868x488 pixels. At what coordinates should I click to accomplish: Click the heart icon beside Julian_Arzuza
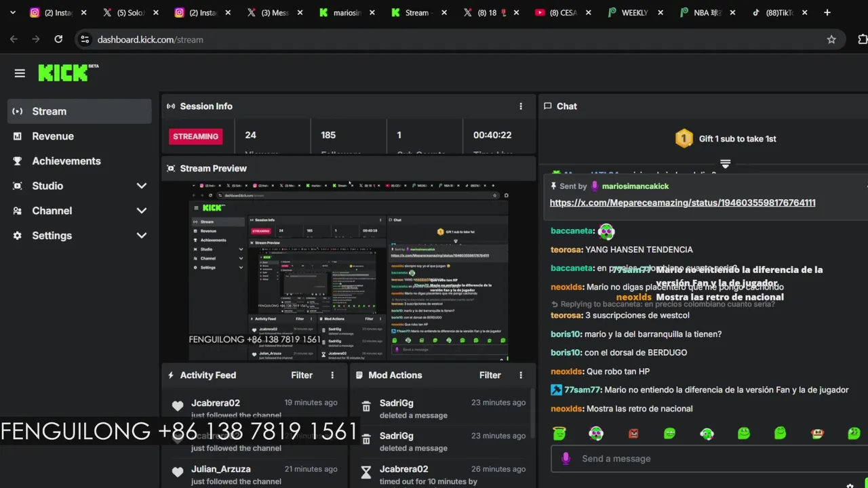point(178,472)
